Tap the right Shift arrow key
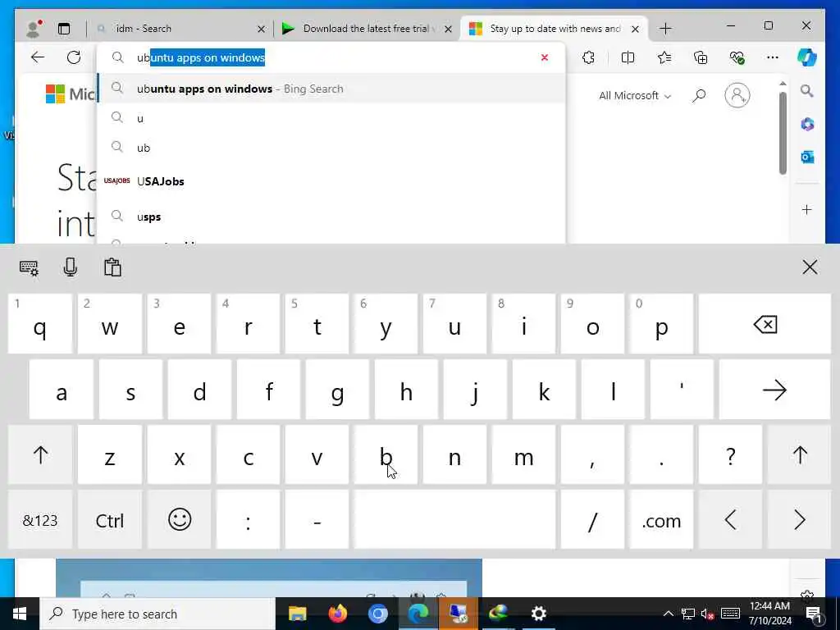Viewport: 840px width, 630px height. pyautogui.click(x=800, y=454)
